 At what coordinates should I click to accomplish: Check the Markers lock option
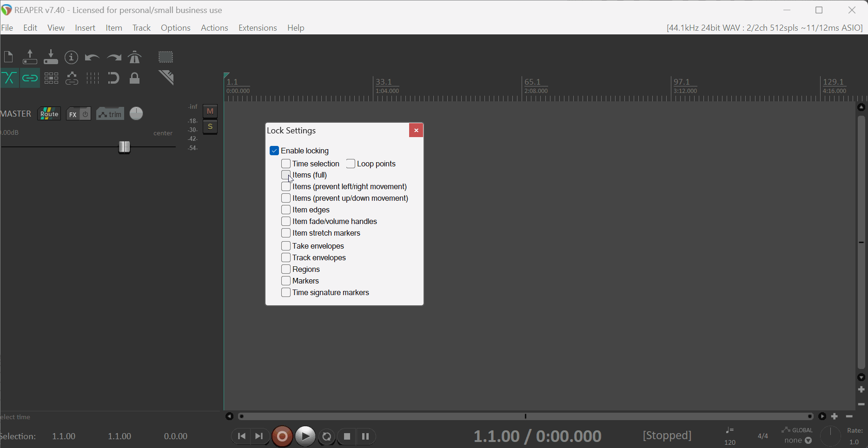[286, 281]
